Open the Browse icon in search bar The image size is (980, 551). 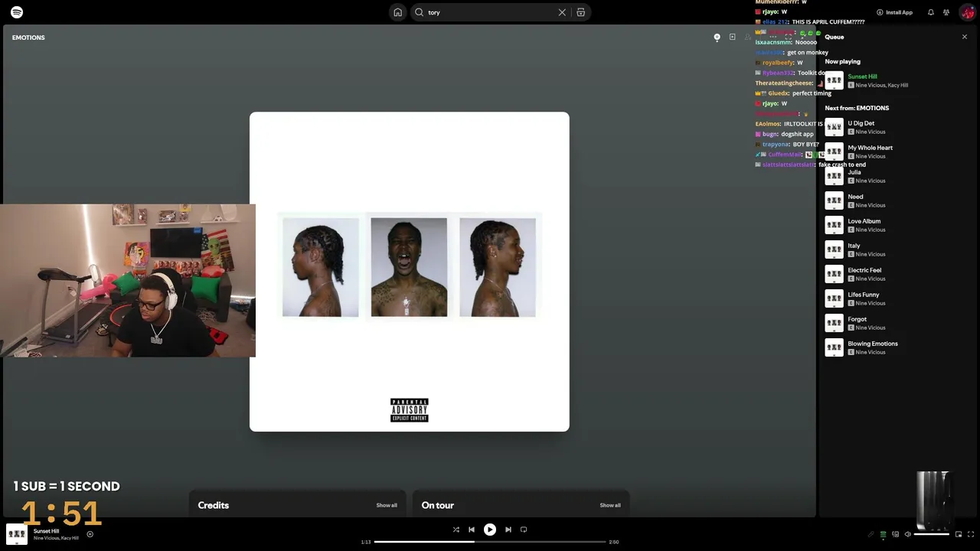(x=580, y=12)
